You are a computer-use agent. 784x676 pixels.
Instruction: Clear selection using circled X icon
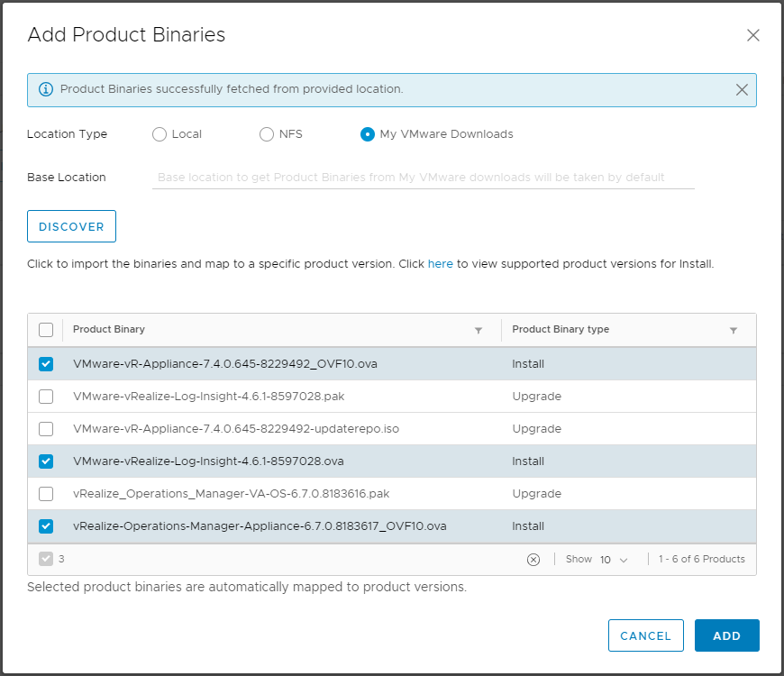pos(533,560)
